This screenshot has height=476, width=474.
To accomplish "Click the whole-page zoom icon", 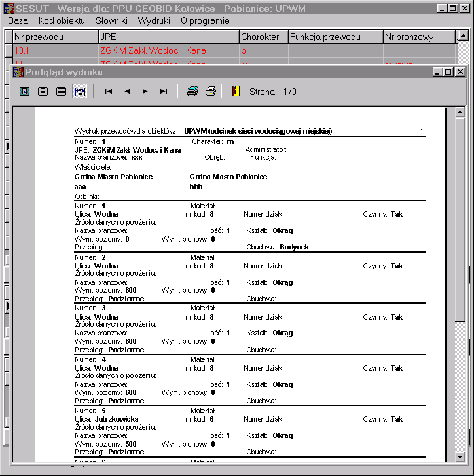I will point(25,92).
